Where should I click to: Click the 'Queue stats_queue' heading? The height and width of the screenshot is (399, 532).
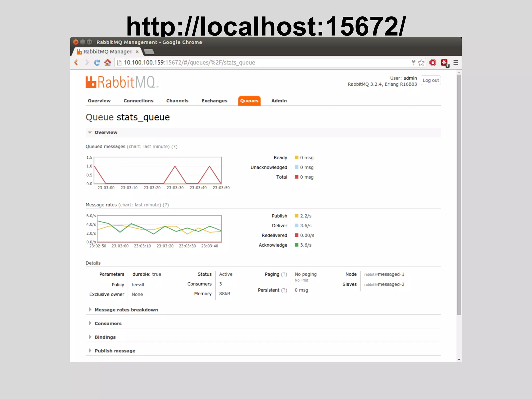(128, 117)
